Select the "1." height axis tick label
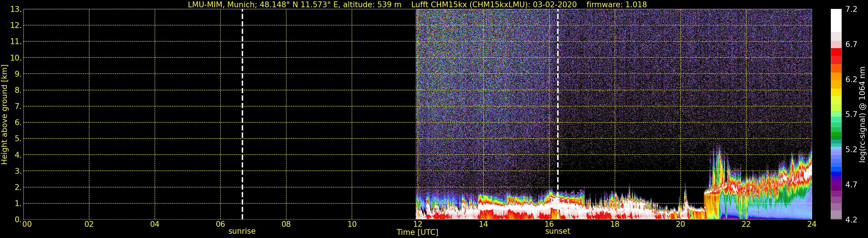868x238 pixels. click(18, 204)
